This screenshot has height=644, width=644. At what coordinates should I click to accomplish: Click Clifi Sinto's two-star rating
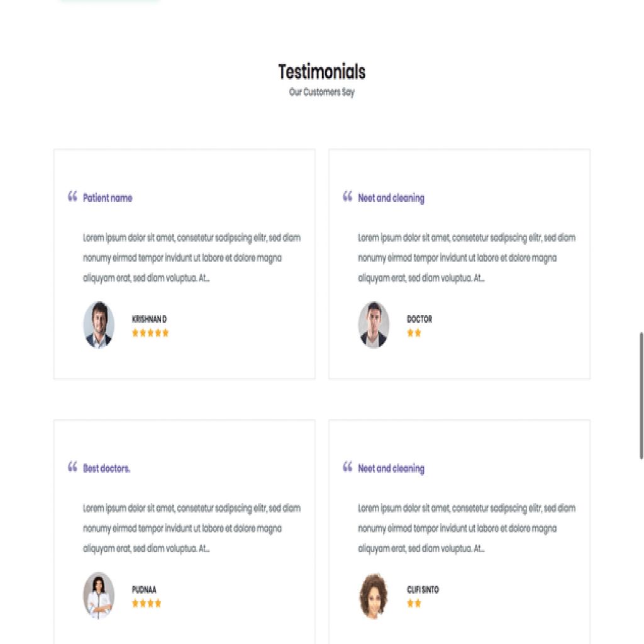414,604
